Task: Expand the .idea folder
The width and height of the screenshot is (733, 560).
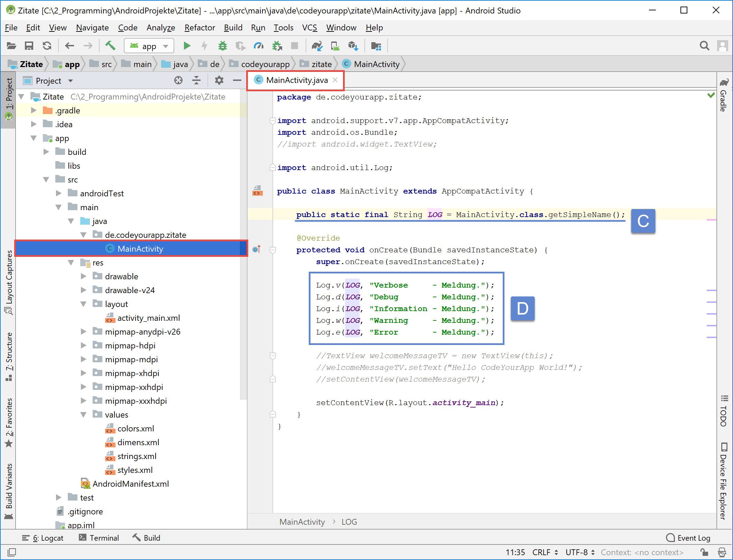Action: [34, 124]
